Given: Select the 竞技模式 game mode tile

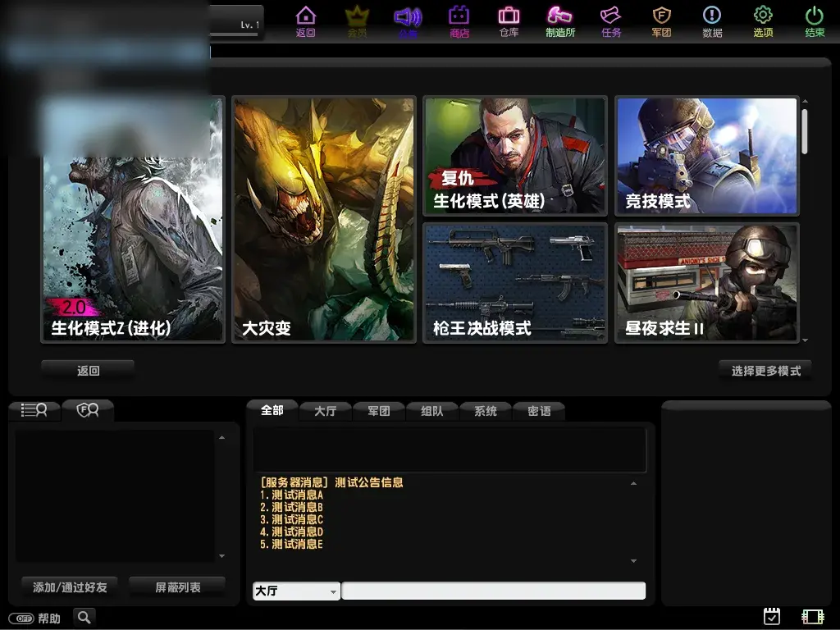Looking at the screenshot, I should (706, 156).
